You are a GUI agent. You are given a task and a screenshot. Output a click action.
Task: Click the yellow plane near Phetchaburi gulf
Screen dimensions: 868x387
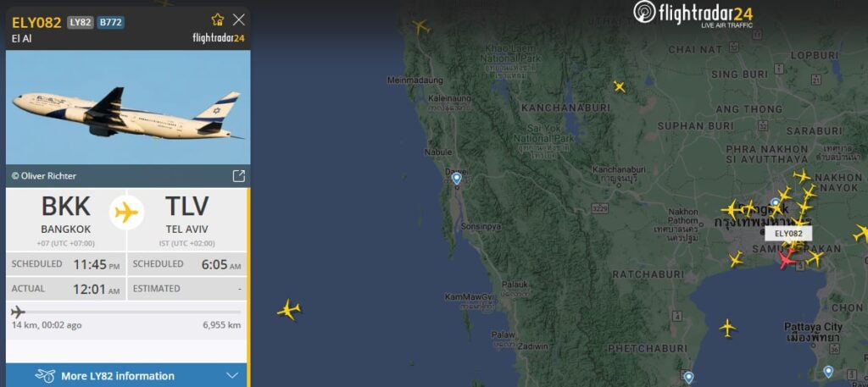click(x=727, y=328)
